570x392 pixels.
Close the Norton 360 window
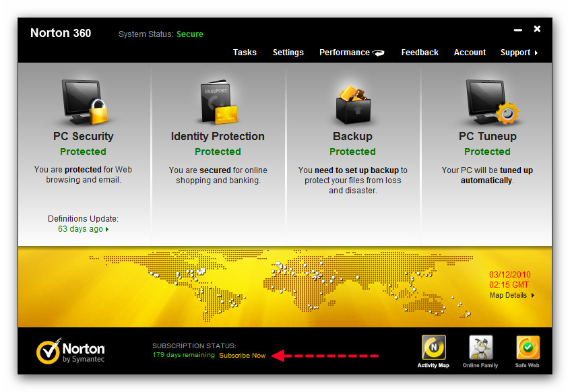pos(537,29)
